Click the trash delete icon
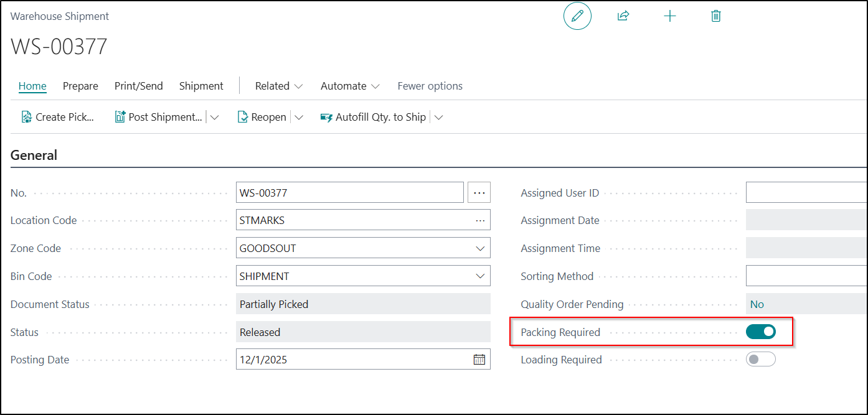868x415 pixels. (x=716, y=16)
